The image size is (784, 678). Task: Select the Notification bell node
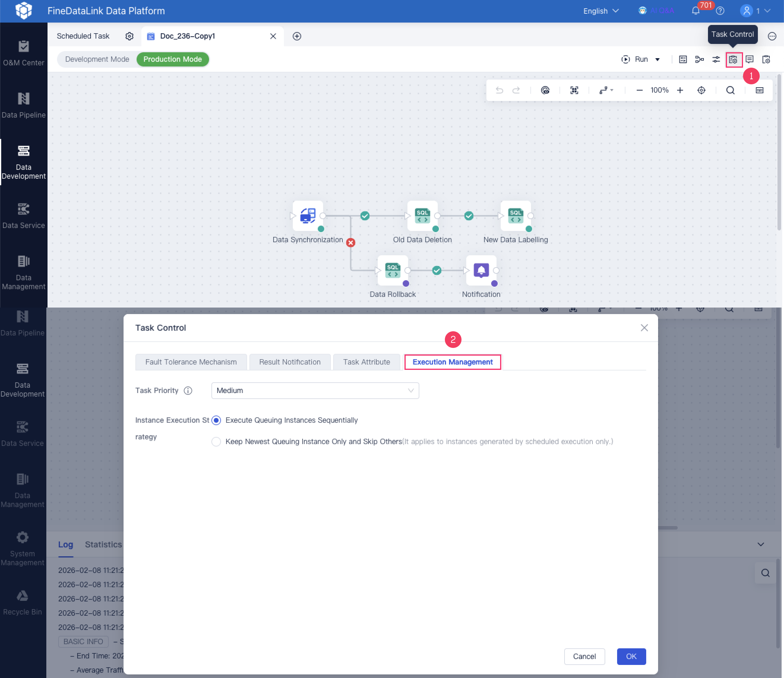pos(481,270)
